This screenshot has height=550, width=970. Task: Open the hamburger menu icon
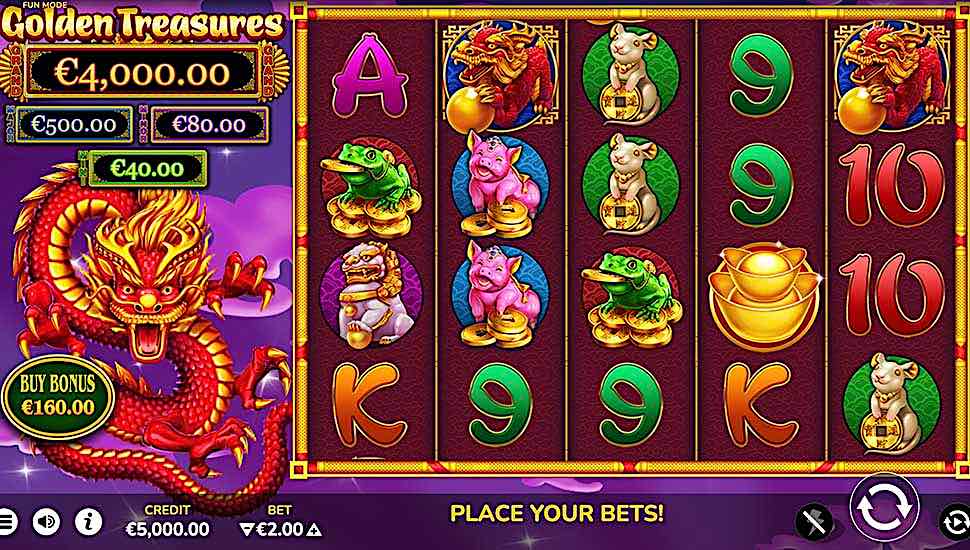[6, 522]
